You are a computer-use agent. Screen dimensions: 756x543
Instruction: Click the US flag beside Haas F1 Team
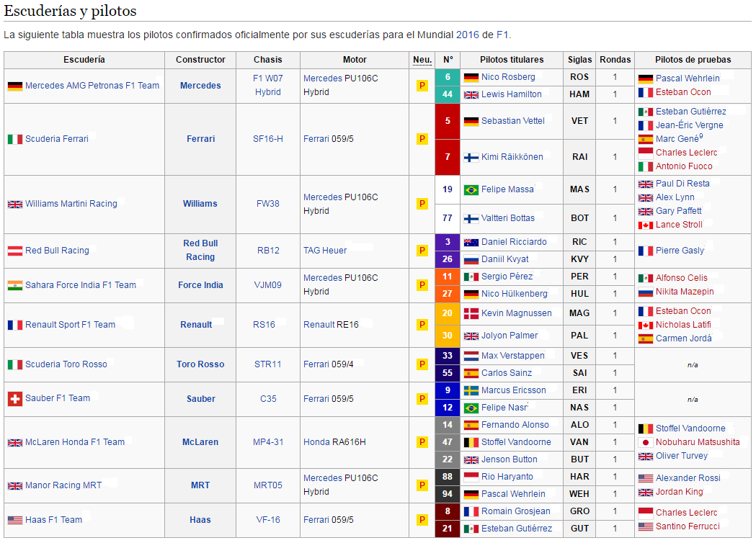pos(15,521)
